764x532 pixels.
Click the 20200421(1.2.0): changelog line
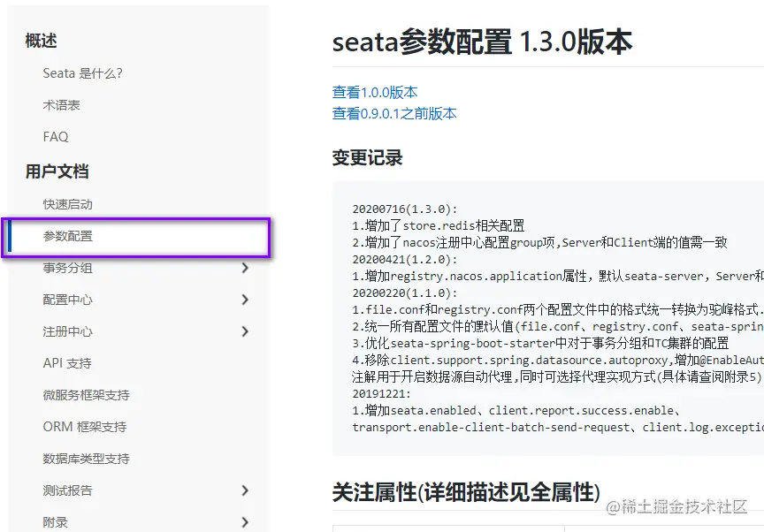[405, 260]
